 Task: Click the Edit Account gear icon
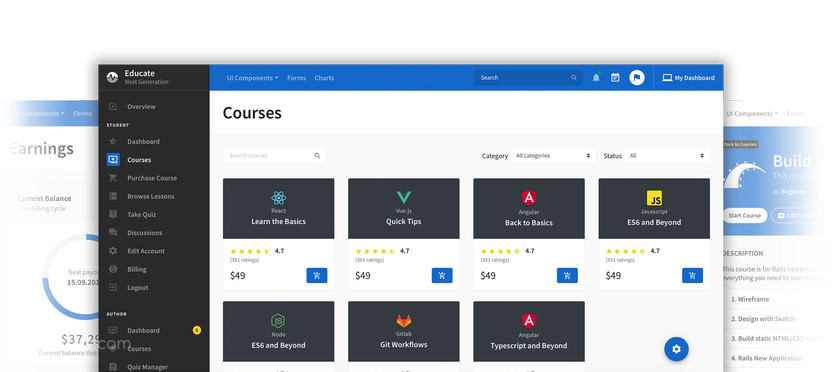[x=113, y=251]
